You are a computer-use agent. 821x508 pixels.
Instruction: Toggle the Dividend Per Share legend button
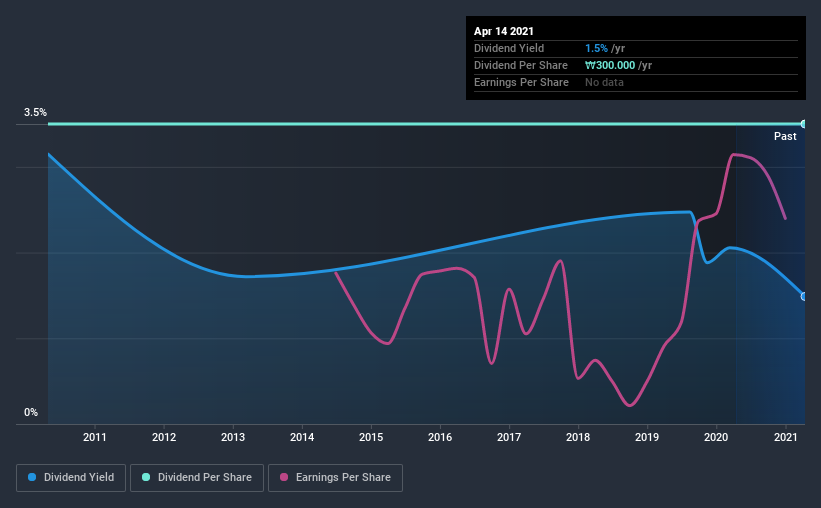197,478
